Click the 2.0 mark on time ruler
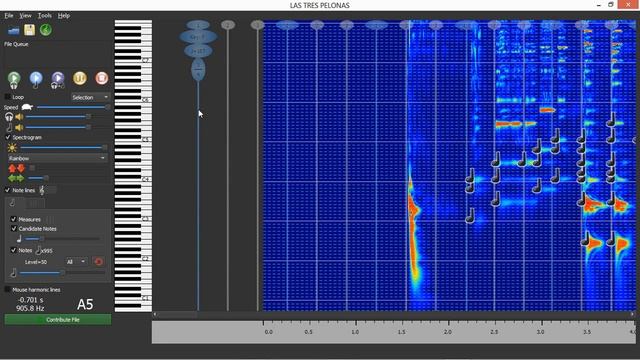Screen dimensions: 640x360 point(448,331)
